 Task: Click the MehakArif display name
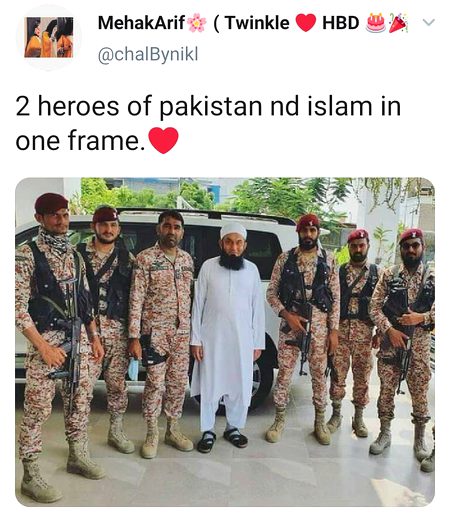coord(141,23)
